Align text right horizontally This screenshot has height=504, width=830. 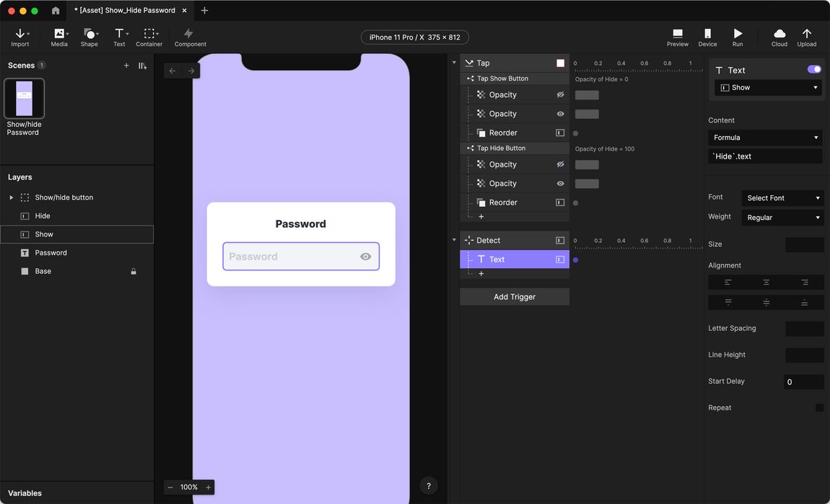[x=805, y=283]
